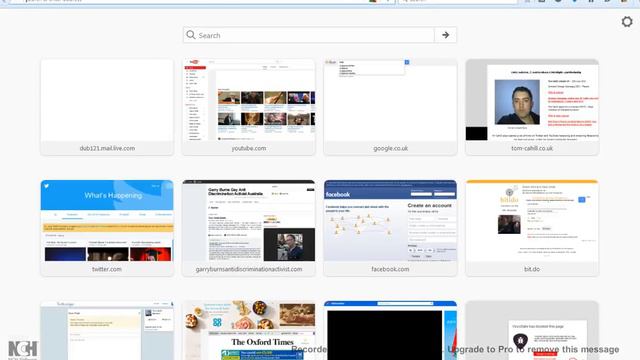The height and width of the screenshot is (360, 640).
Task: Click the bit.do label text
Action: click(x=532, y=269)
